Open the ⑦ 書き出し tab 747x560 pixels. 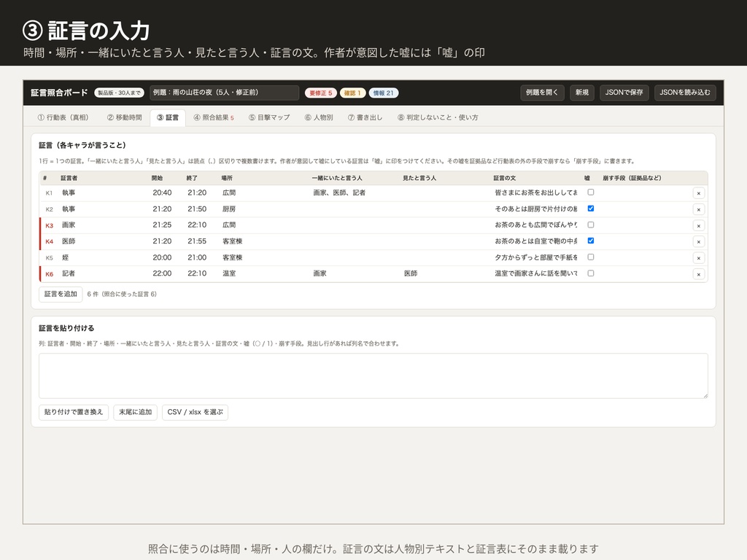pos(365,117)
